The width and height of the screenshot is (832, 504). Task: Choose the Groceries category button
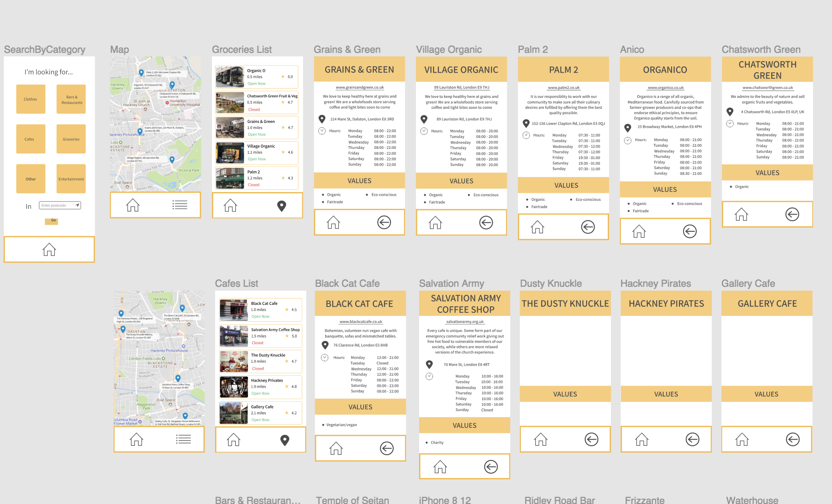pyautogui.click(x=71, y=139)
